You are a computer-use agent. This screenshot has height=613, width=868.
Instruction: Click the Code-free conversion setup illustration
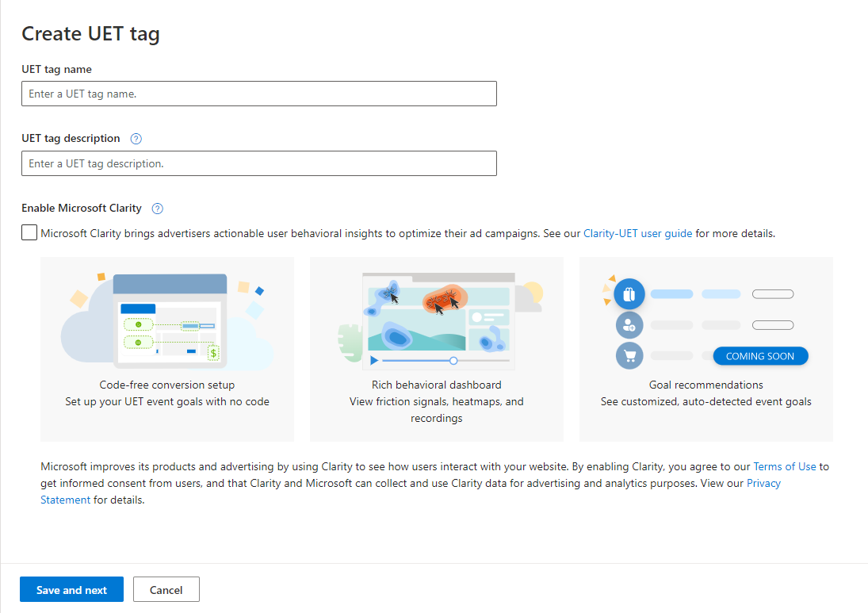[x=167, y=320]
